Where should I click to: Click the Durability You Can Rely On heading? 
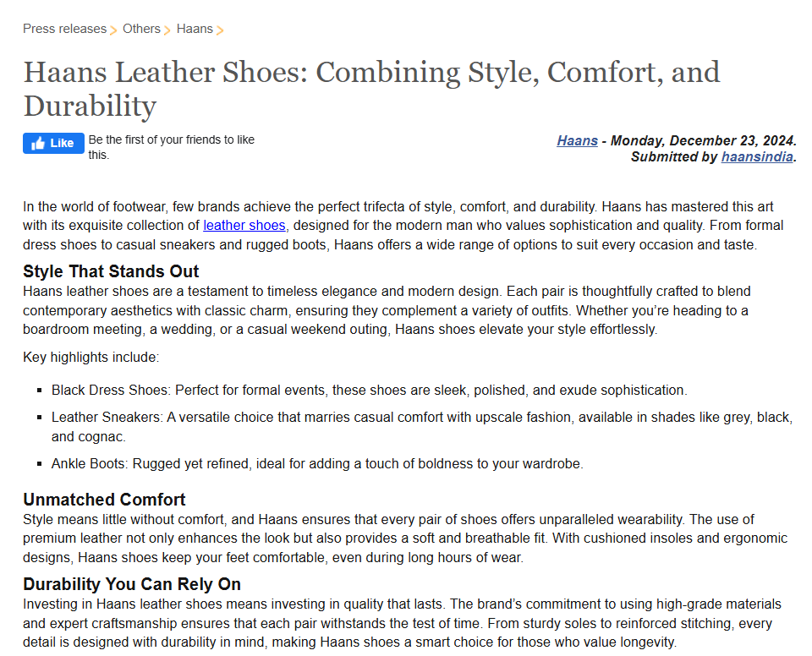132,584
